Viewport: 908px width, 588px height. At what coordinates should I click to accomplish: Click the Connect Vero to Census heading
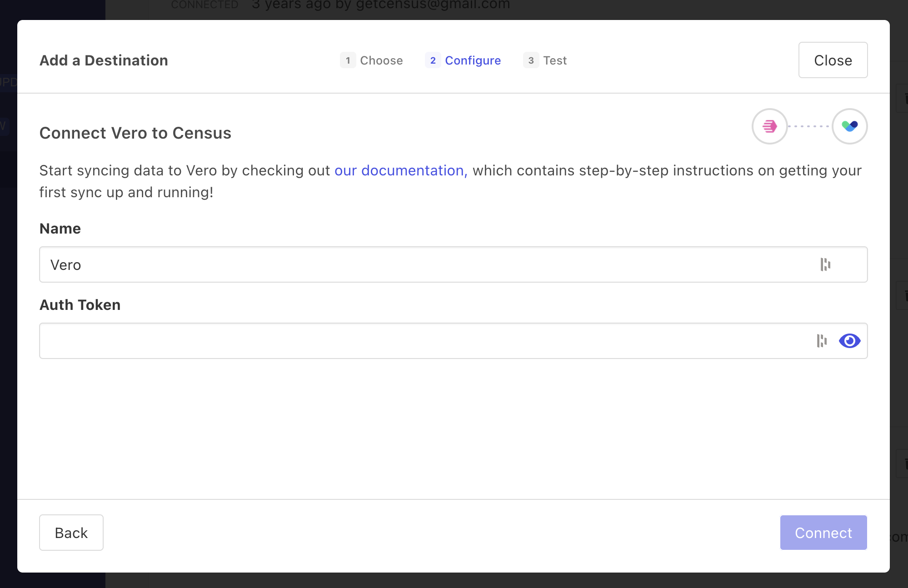pyautogui.click(x=135, y=133)
